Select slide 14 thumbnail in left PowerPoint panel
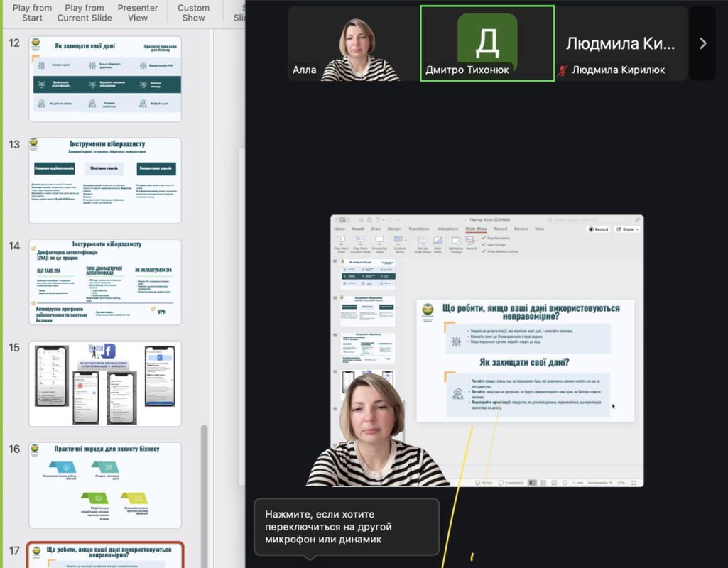The width and height of the screenshot is (728, 568). click(105, 282)
